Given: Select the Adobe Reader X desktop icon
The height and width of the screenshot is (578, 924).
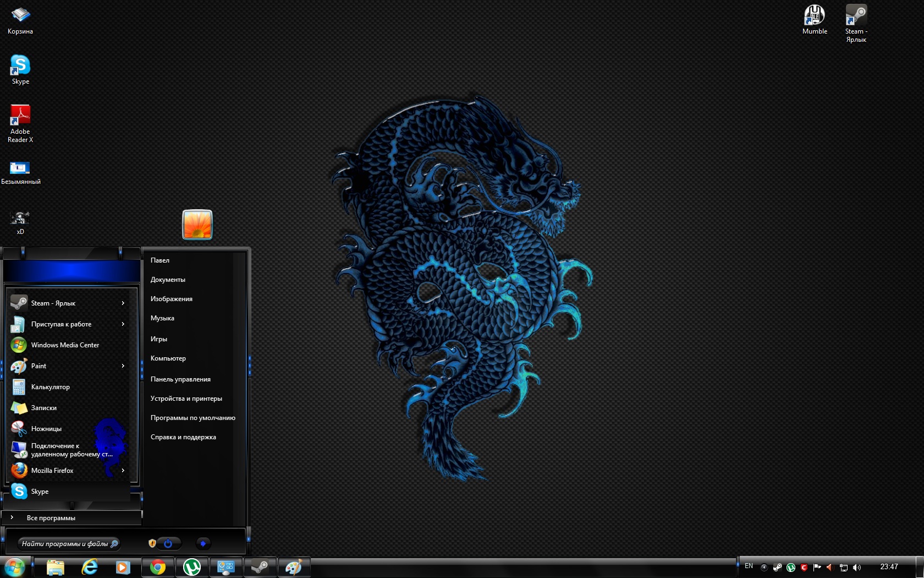Looking at the screenshot, I should coord(20,124).
